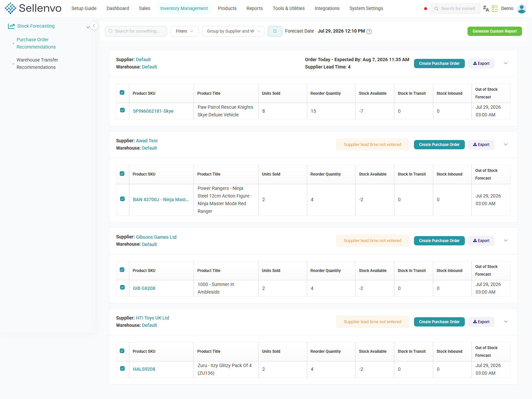This screenshot has width=532, height=399.
Task: Open the green grid list icon
Action: pyautogui.click(x=495, y=9)
